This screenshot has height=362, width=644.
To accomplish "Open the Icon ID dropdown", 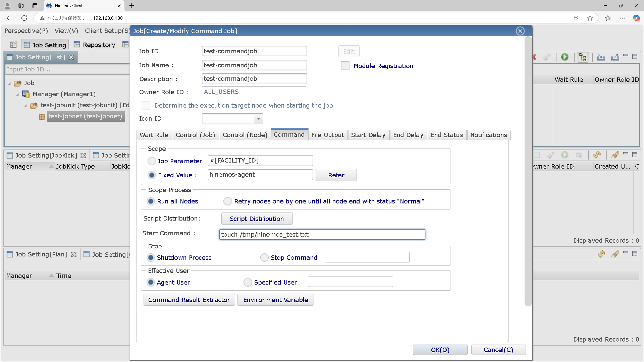I will 258,119.
